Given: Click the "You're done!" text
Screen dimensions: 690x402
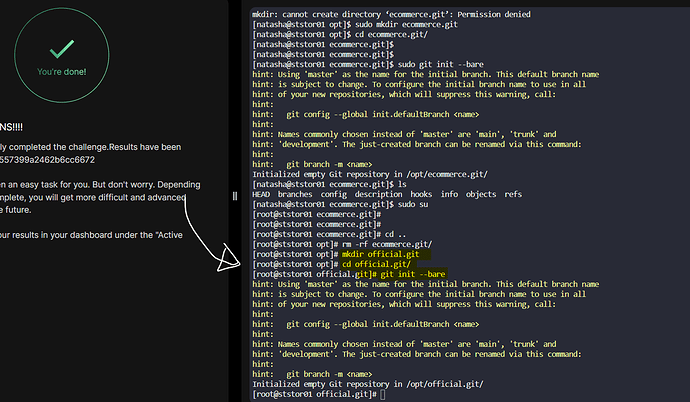Looking at the screenshot, I should coord(62,72).
